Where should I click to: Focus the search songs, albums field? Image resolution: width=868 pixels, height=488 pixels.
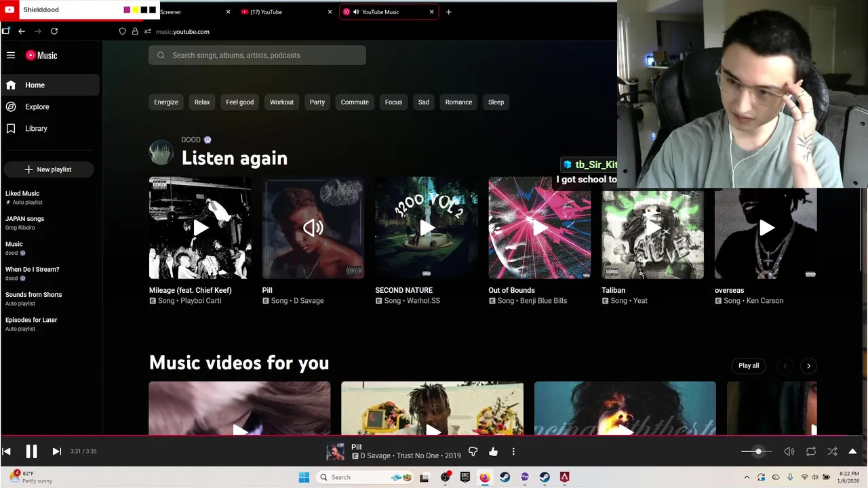pyautogui.click(x=257, y=55)
